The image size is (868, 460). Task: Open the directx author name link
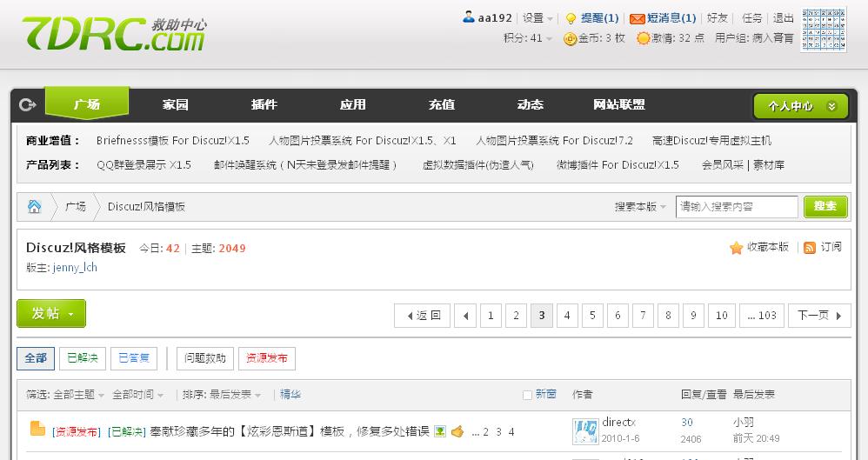[619, 423]
